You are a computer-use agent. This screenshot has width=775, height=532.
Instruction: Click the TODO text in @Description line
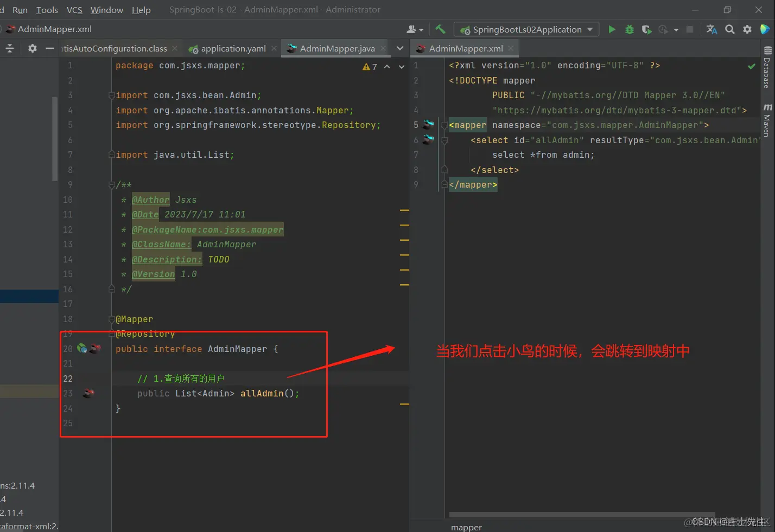219,259
